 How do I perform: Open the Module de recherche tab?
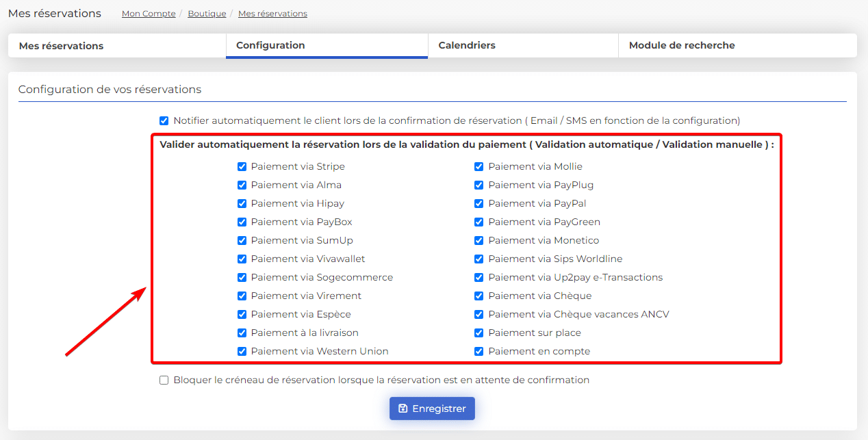pos(737,46)
